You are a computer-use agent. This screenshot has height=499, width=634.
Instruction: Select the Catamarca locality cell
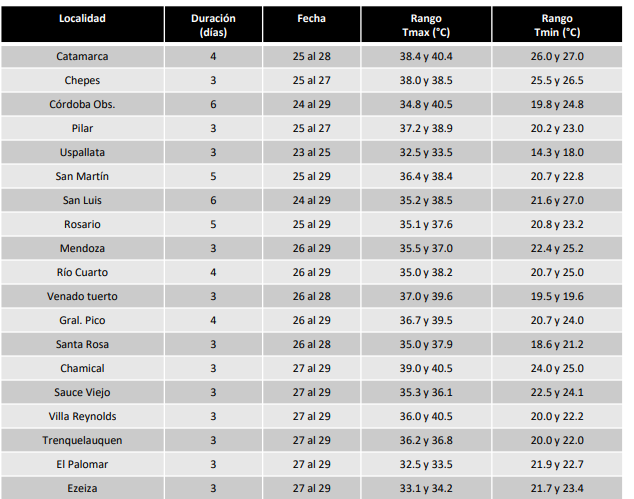click(82, 57)
